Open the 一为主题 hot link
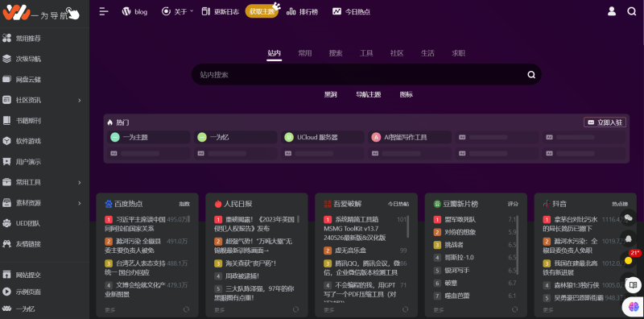This screenshot has width=644, height=319. coord(149,137)
